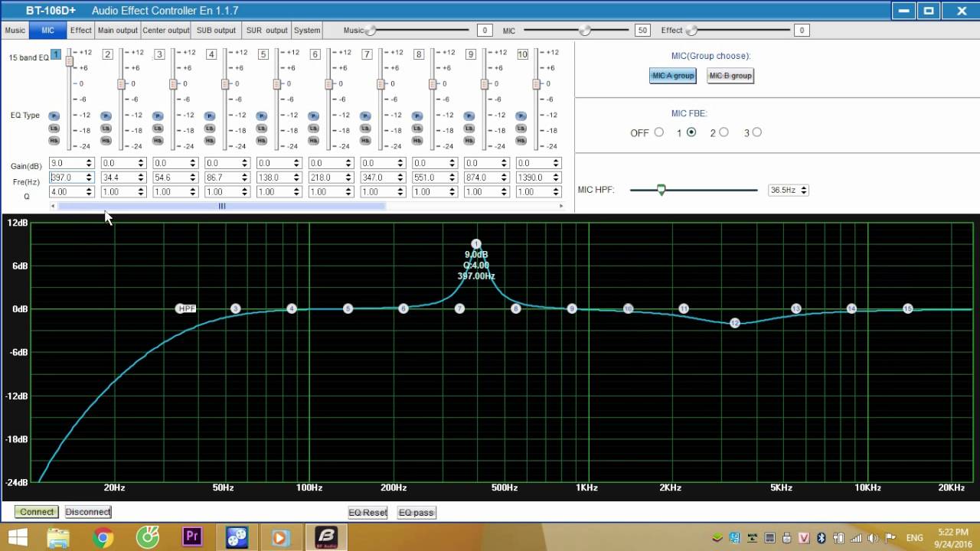This screenshot has width=980, height=551.
Task: Click EQ node 3 on the graph
Action: [x=236, y=308]
